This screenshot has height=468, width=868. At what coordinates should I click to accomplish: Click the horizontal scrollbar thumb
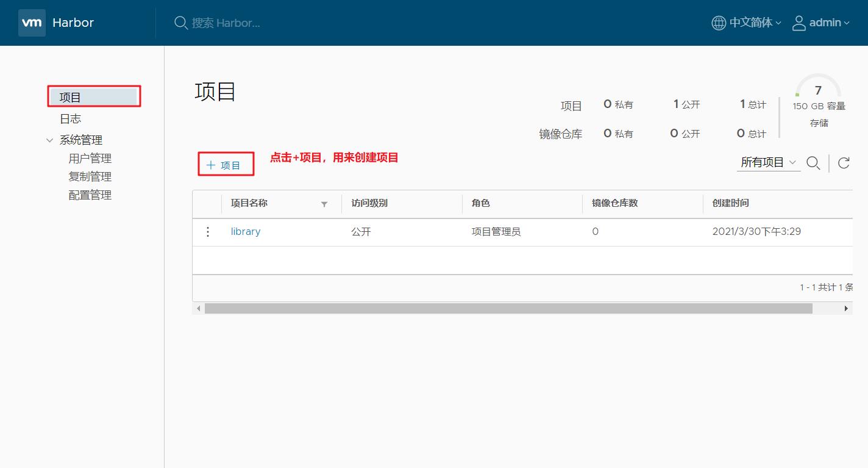[508, 309]
